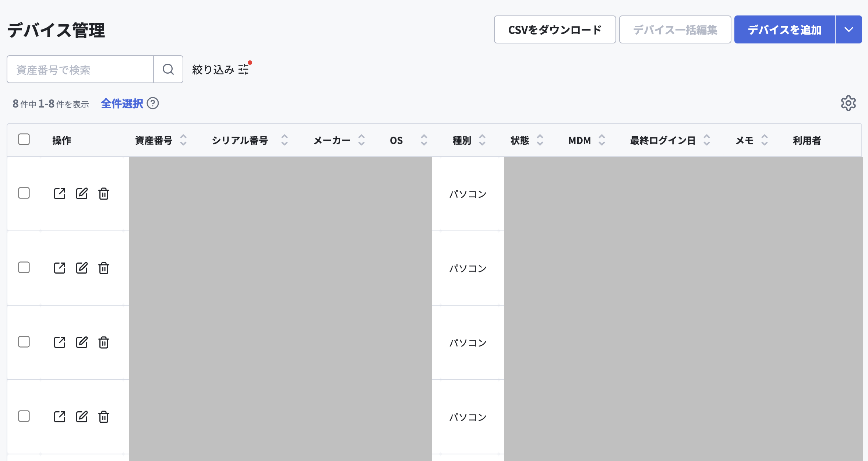This screenshot has width=868, height=461.
Task: Click パソコン in fourth row
Action: coord(468,417)
